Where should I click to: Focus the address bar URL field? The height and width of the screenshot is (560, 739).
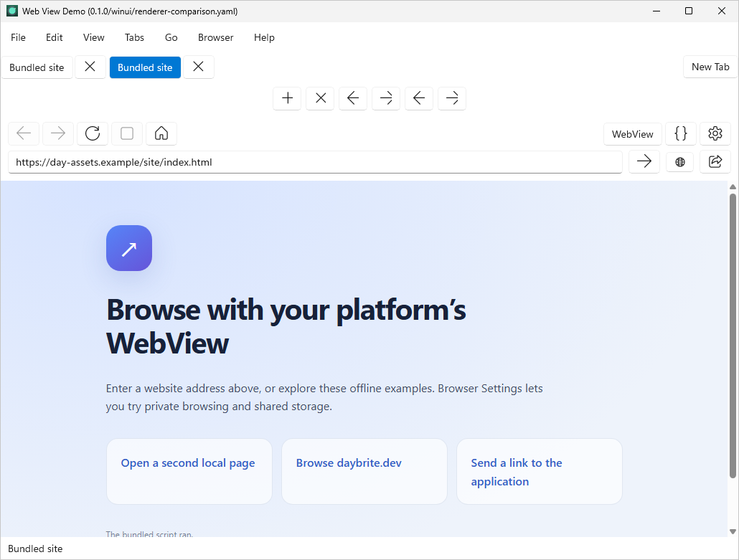(x=315, y=162)
